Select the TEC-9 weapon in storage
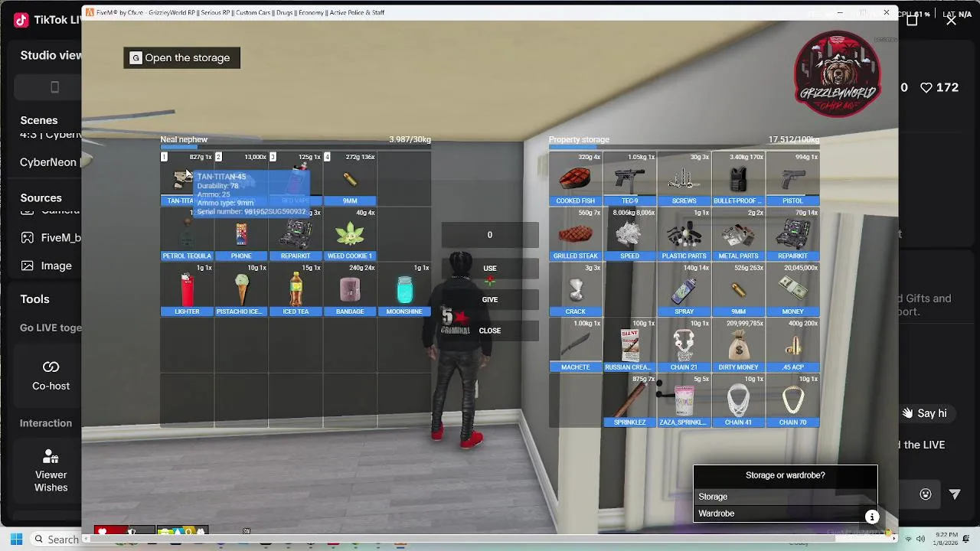The width and height of the screenshot is (980, 551). point(629,179)
